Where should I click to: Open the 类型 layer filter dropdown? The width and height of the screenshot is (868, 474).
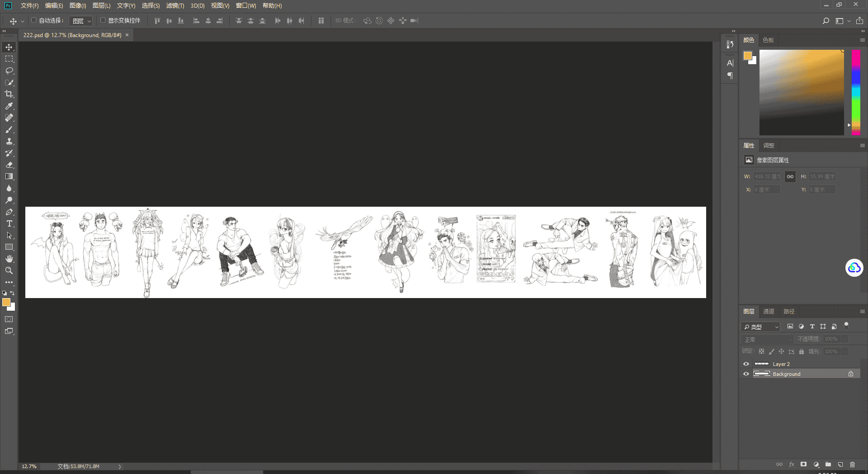[760, 327]
